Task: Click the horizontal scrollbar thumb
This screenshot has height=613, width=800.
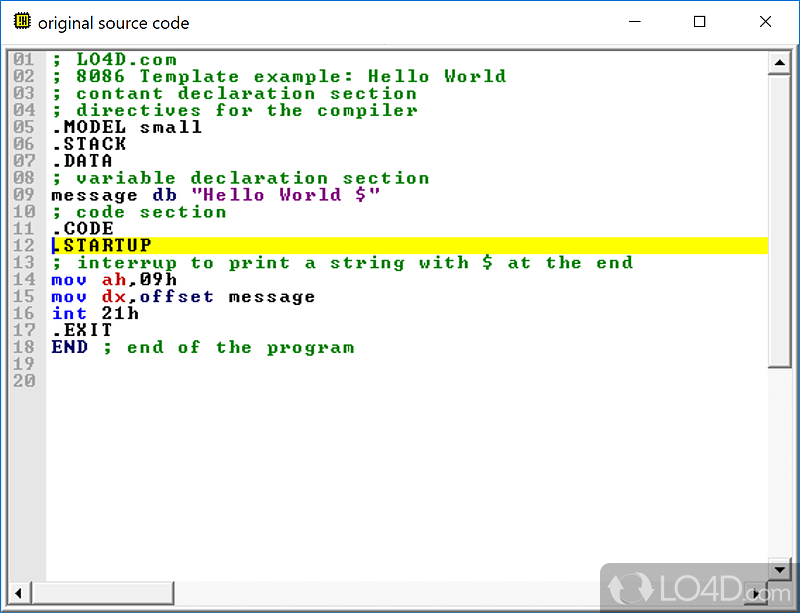Action: [x=103, y=593]
